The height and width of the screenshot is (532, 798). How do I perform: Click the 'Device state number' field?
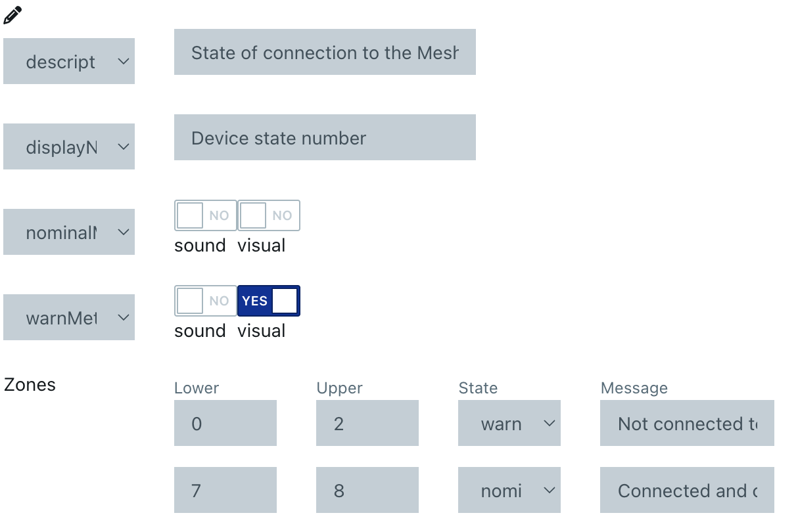pos(325,137)
